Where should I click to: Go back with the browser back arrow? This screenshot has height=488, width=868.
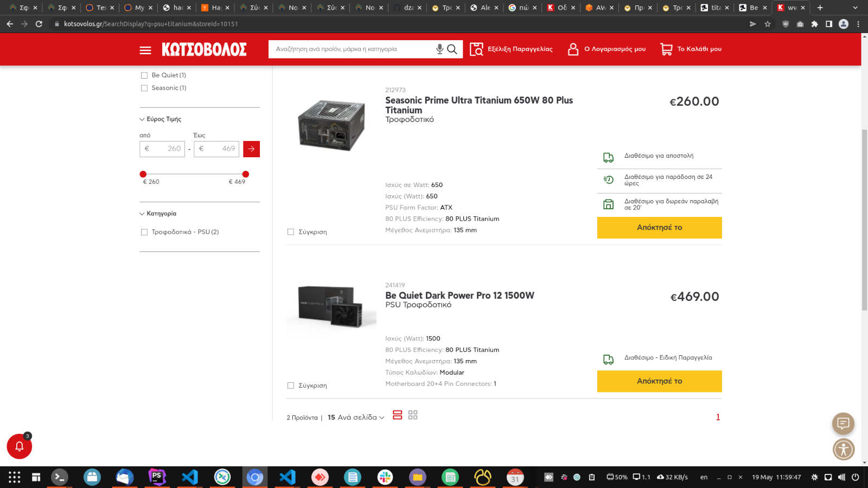point(10,24)
